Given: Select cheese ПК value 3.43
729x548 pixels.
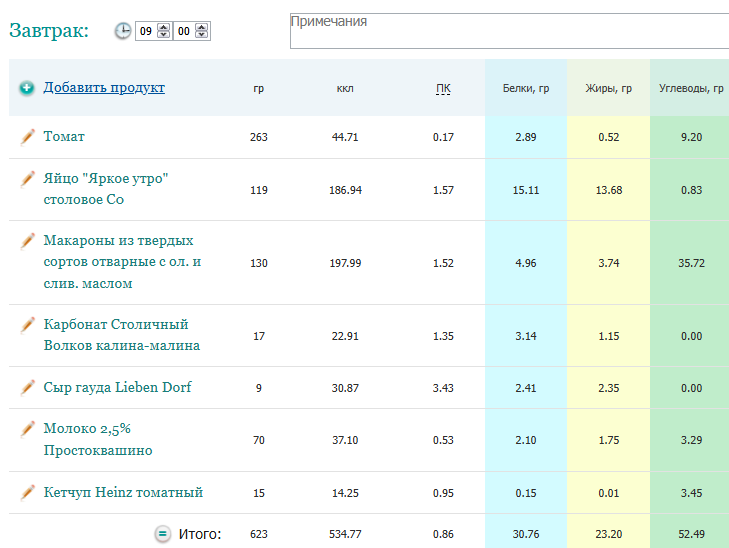Looking at the screenshot, I should tap(443, 388).
